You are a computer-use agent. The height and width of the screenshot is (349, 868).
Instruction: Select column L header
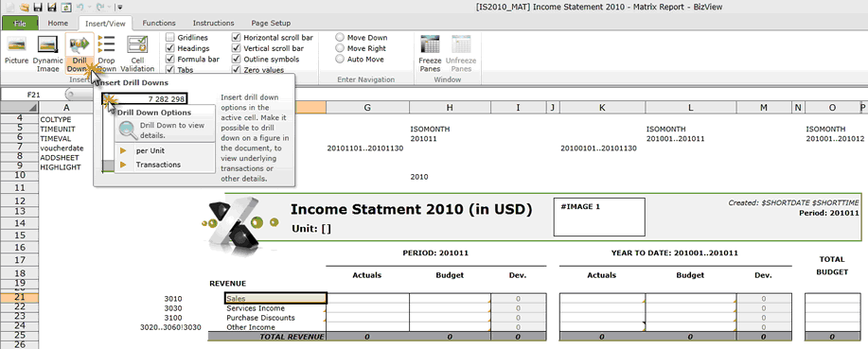[691, 107]
